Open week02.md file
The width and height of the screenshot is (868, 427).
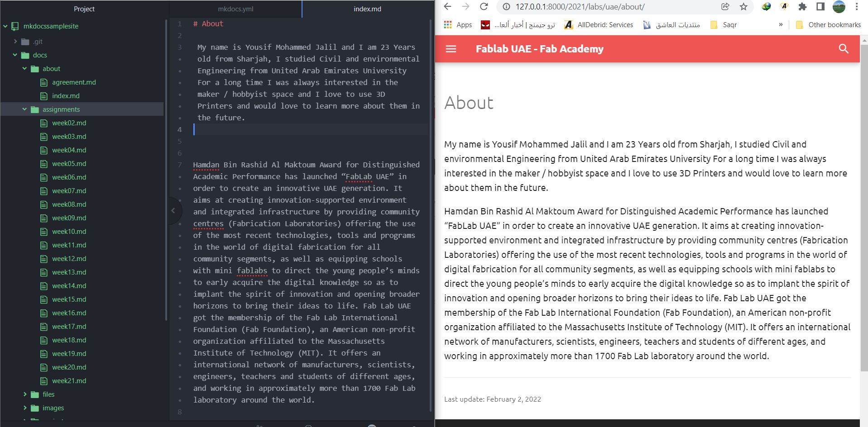pos(69,123)
